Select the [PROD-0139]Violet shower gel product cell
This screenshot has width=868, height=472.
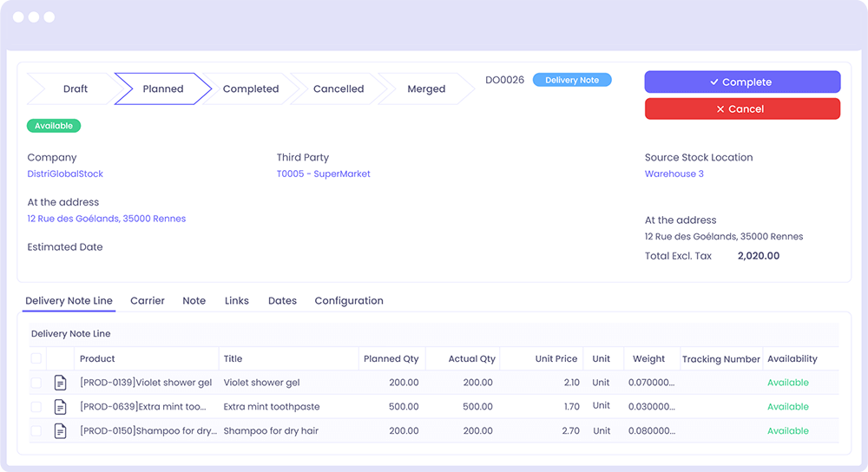click(146, 383)
